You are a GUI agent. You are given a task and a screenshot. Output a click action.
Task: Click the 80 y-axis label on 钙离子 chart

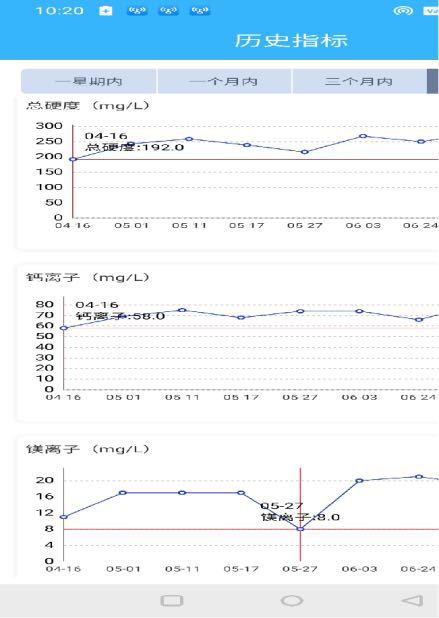click(x=45, y=304)
